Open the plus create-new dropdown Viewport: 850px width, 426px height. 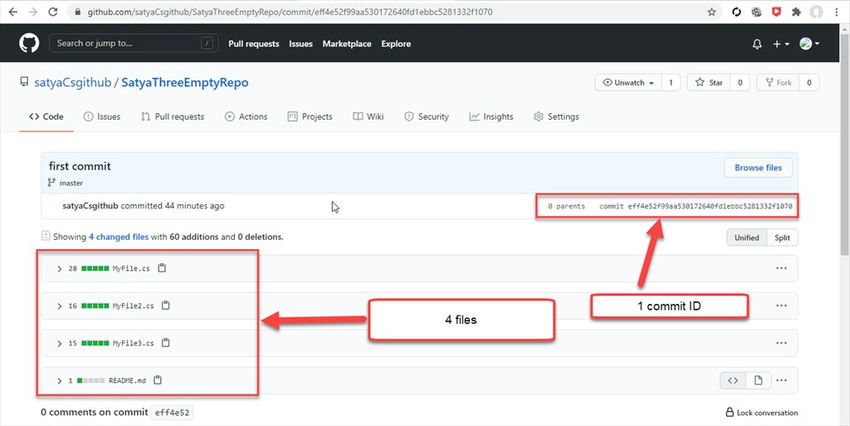click(x=781, y=44)
